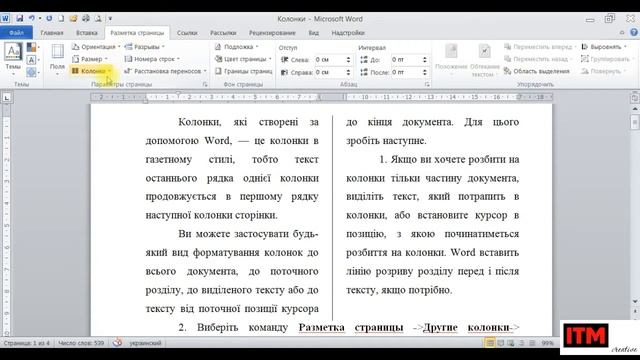The width and height of the screenshot is (640, 360).
Task: Switch to the Ссылки tab
Action: click(x=187, y=33)
